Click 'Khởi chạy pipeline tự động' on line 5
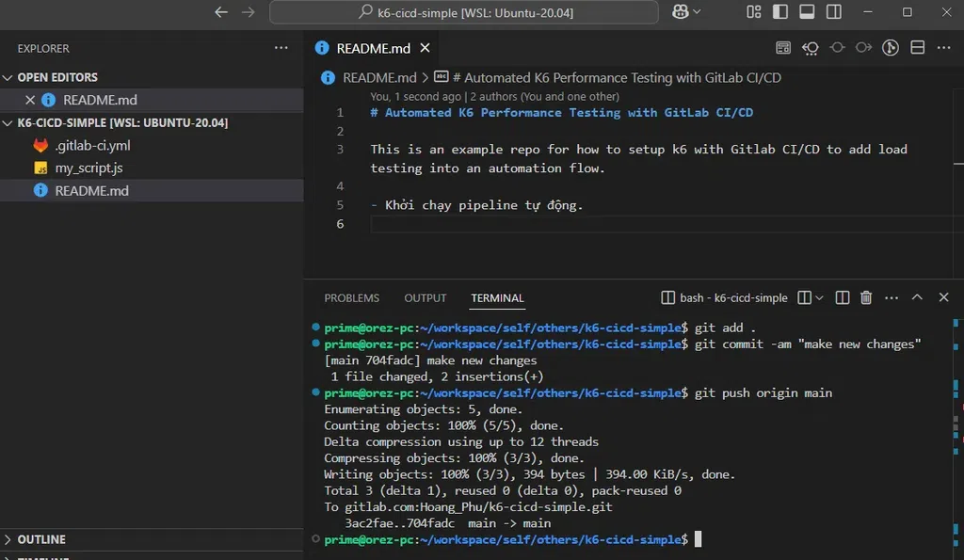964x560 pixels. (483, 205)
